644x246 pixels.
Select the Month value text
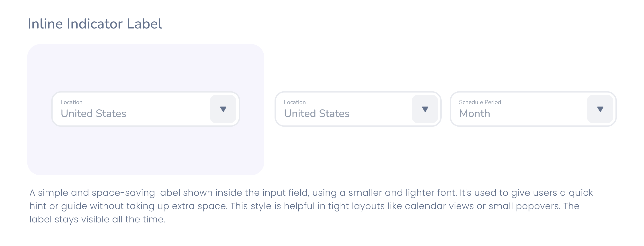(x=474, y=113)
